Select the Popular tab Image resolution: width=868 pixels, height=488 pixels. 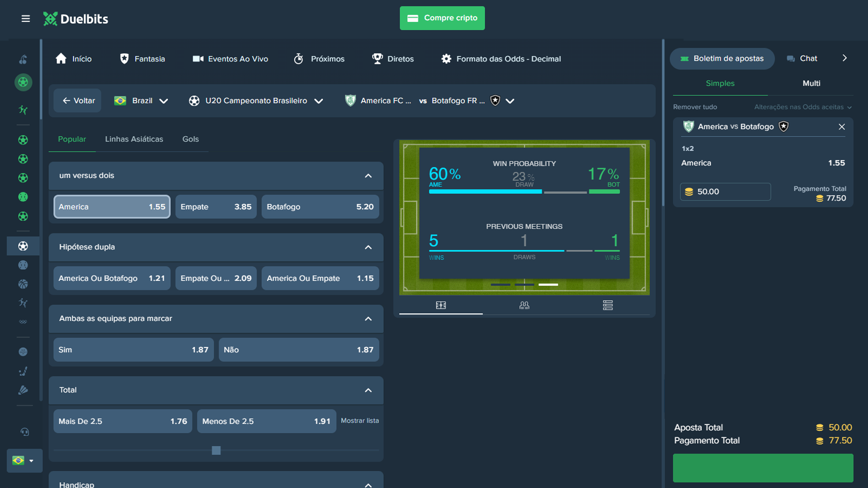tap(72, 139)
